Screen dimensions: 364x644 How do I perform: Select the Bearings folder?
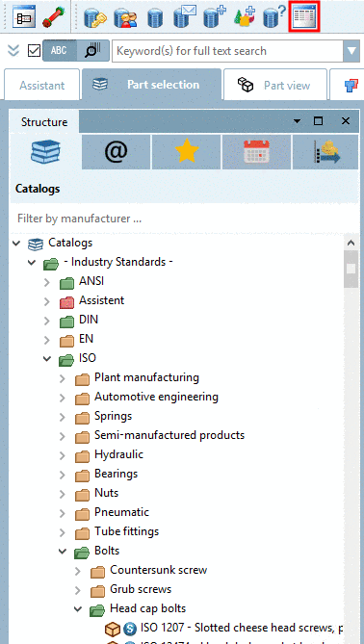pos(116,474)
